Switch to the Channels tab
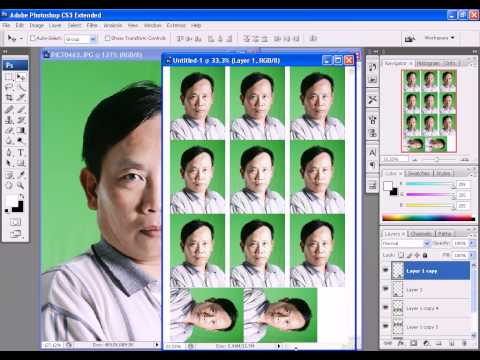 pyautogui.click(x=421, y=234)
